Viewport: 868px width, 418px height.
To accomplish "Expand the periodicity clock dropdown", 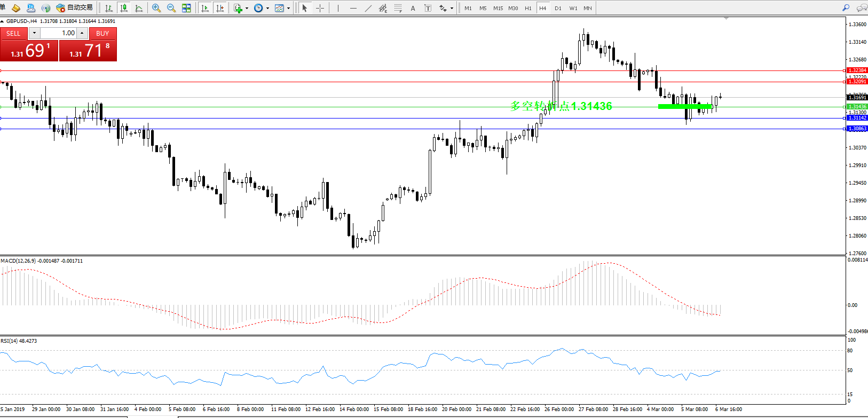I will click(x=267, y=8).
